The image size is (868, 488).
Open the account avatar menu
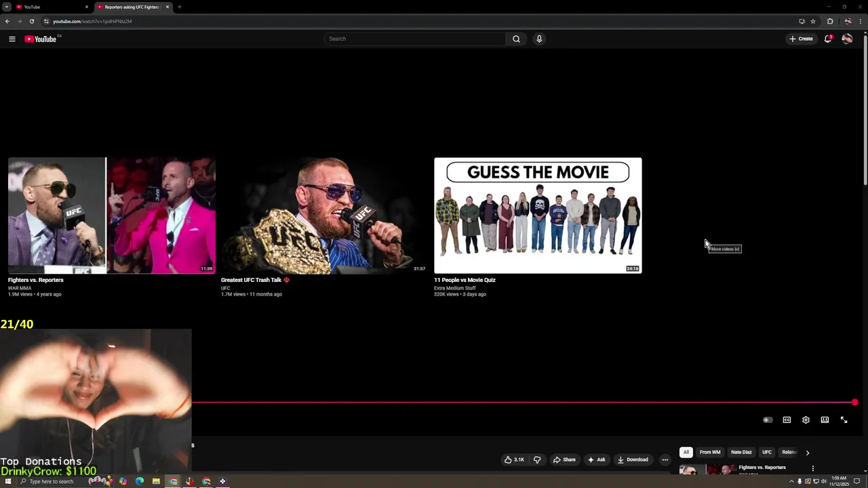(x=847, y=39)
